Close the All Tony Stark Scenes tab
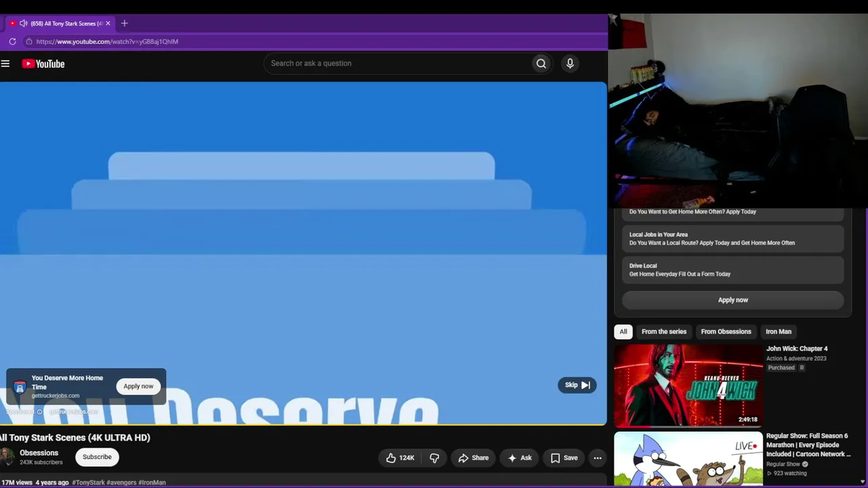Viewport: 868px width, 488px height. click(108, 23)
